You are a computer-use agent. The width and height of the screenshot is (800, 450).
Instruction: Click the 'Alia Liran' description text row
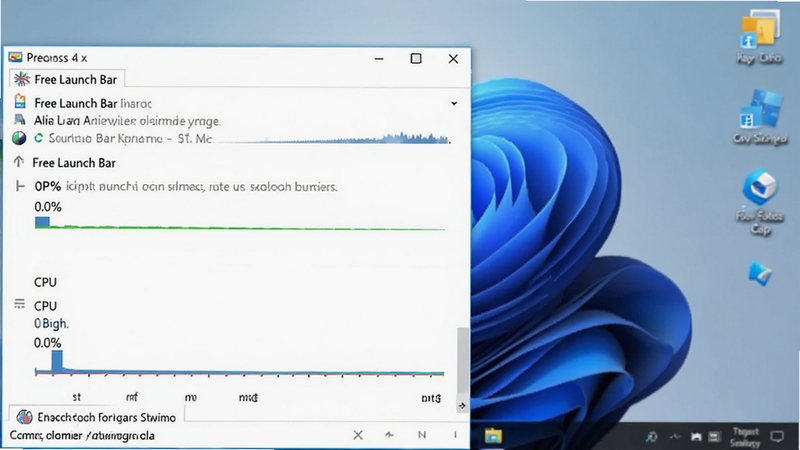pos(127,121)
